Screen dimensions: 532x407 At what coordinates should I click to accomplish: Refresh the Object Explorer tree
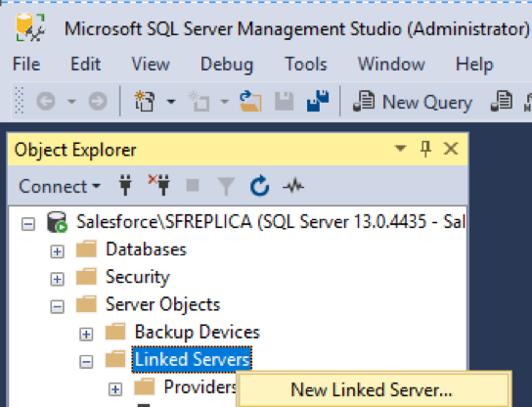click(x=259, y=186)
